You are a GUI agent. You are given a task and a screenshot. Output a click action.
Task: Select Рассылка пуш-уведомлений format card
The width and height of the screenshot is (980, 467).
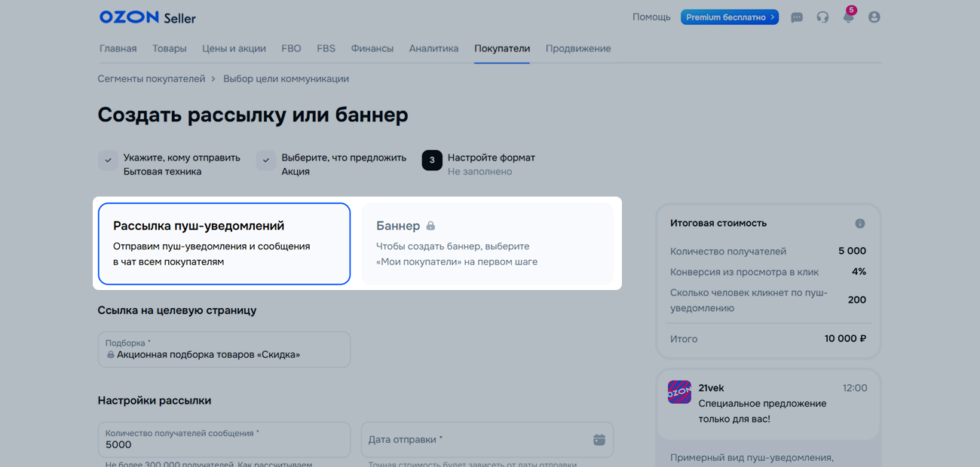coord(224,243)
